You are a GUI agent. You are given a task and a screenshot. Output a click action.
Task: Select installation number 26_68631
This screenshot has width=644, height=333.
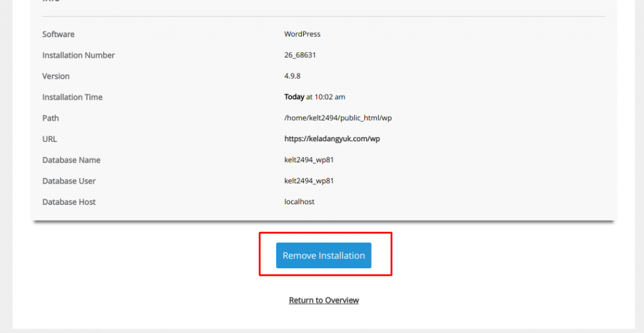[x=300, y=55]
